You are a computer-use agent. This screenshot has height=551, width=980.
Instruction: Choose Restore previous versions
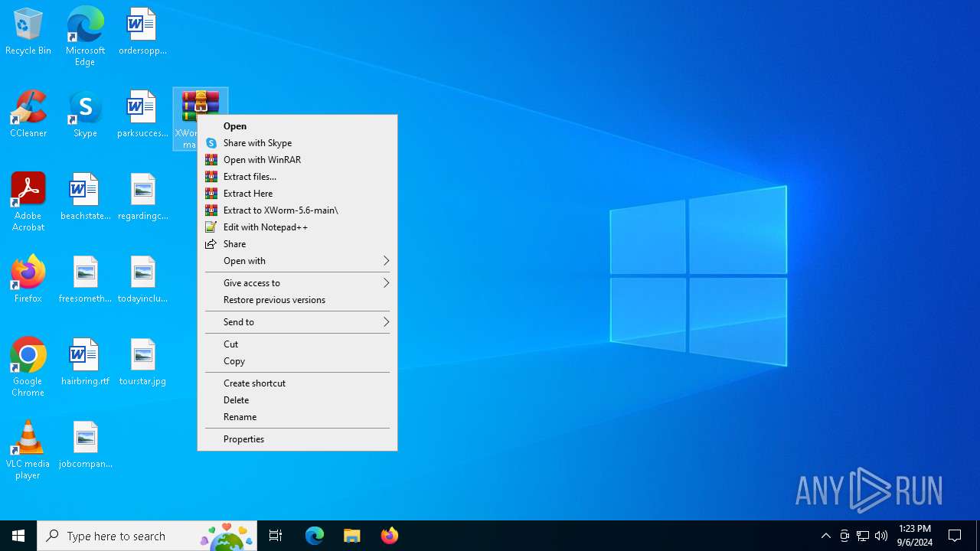[297, 300]
